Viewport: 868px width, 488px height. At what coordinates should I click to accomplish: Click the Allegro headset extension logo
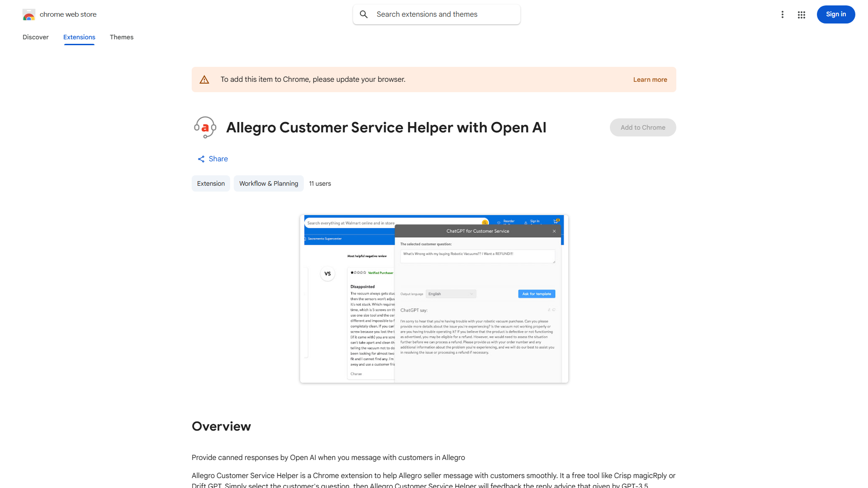point(205,127)
